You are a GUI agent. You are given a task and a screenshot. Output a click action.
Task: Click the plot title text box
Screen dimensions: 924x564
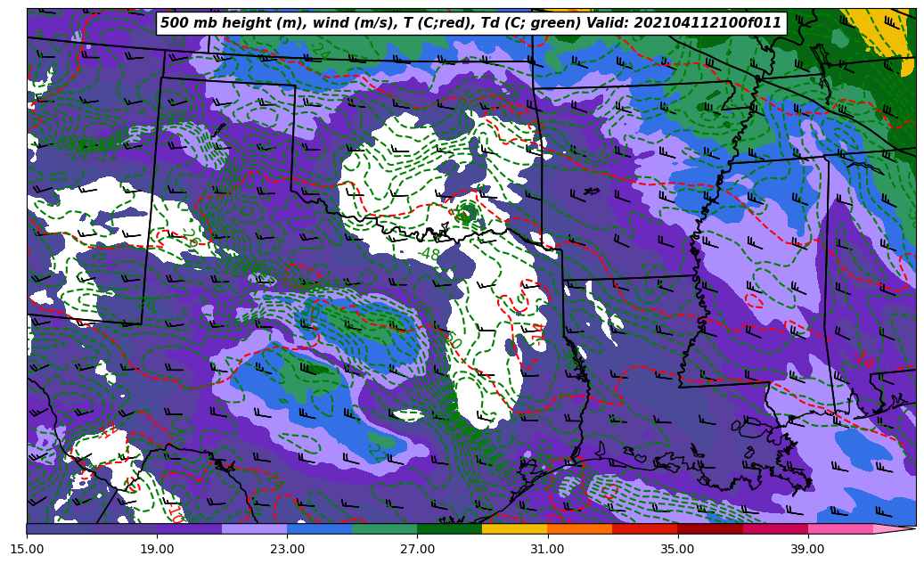[470, 23]
